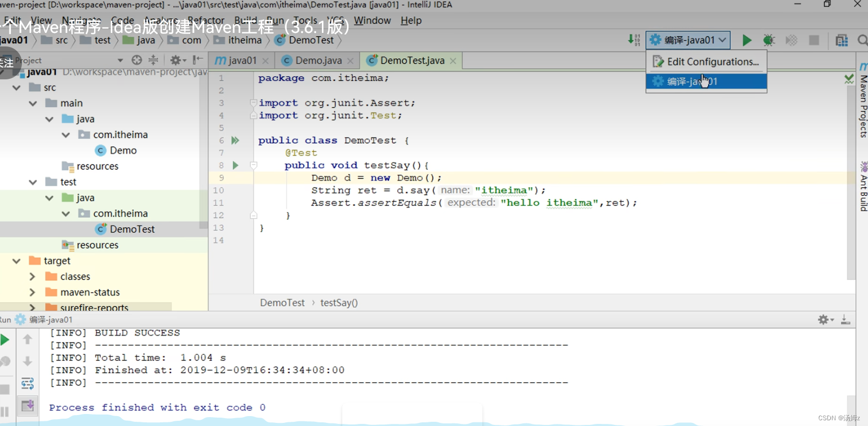The width and height of the screenshot is (868, 426).
Task: Rerun from the Run panel green arrow
Action: (x=5, y=340)
